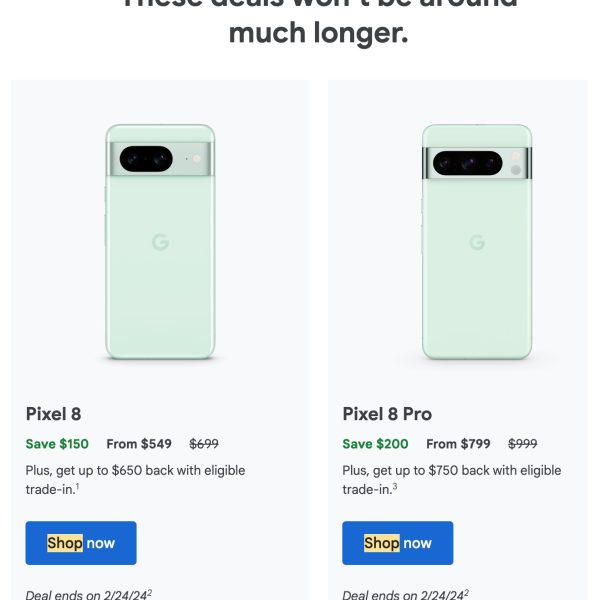This screenshot has height=600, width=600.
Task: Click the Google G logo on Pixel 8
Action: tap(160, 242)
